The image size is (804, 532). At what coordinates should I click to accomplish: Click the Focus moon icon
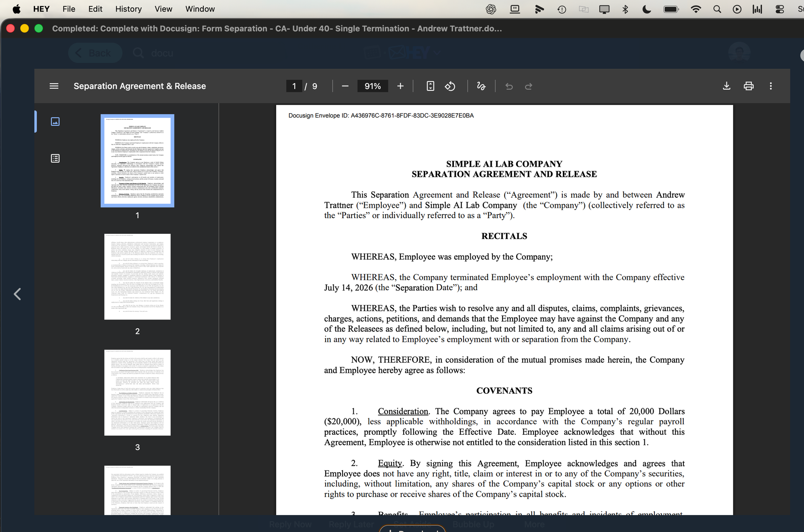point(647,9)
